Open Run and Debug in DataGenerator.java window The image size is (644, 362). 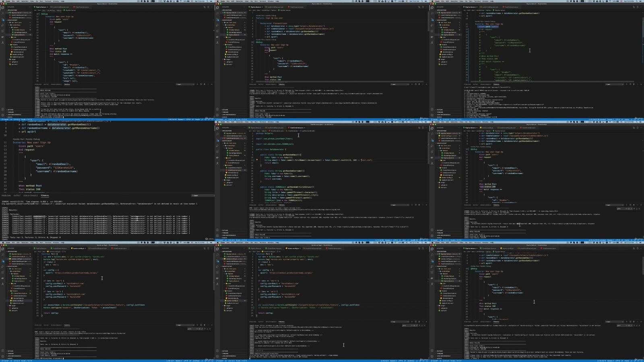click(x=217, y=146)
